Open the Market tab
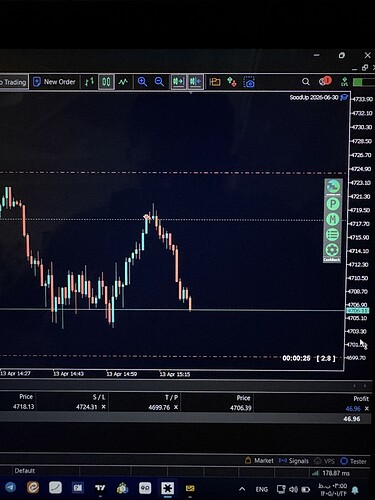The image size is (375, 500). 259,461
